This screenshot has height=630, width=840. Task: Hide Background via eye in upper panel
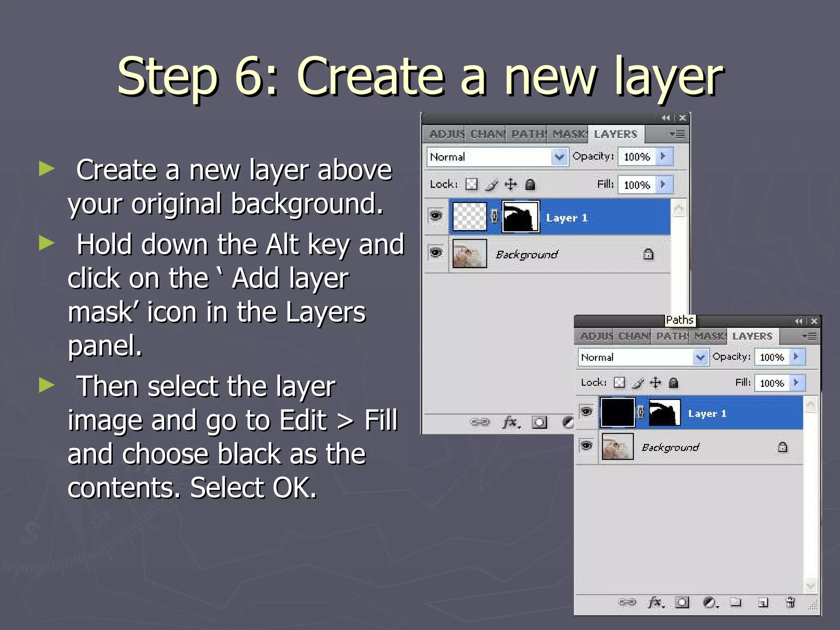436,252
